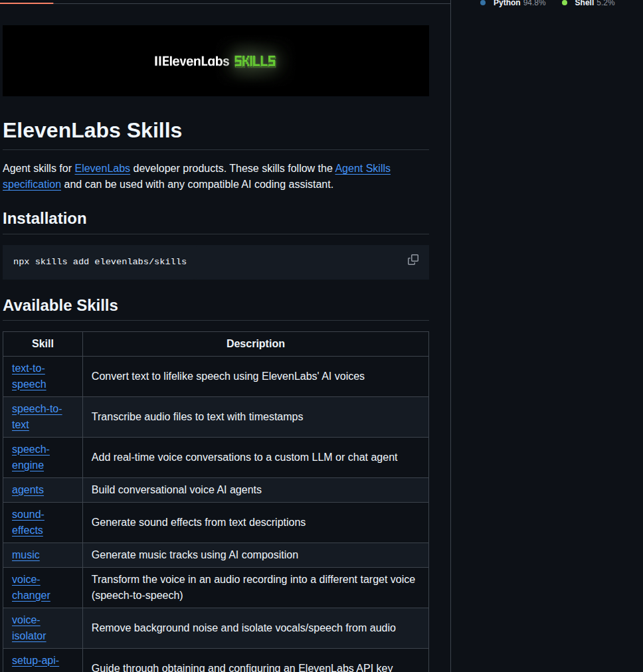643x672 pixels.
Task: Open the text-to-speech skill link
Action: coord(29,377)
